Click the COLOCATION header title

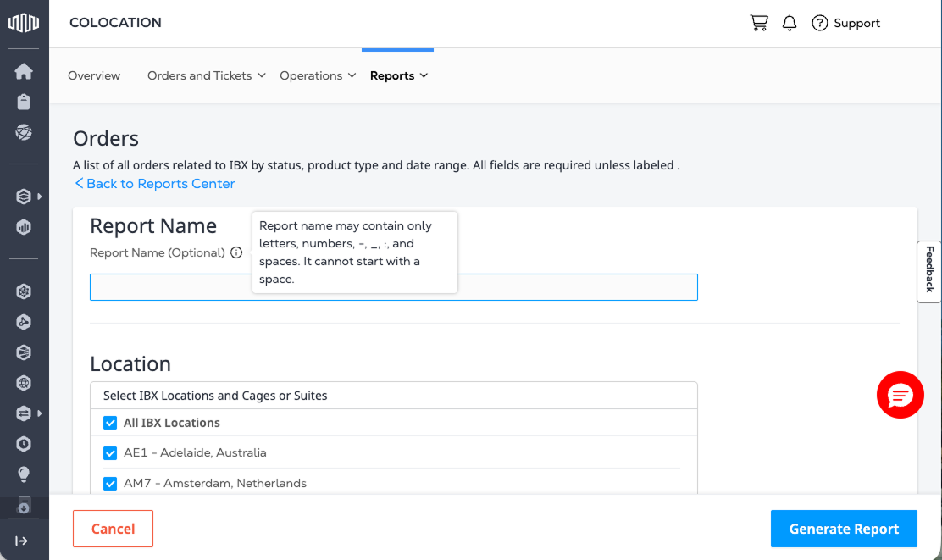(x=115, y=23)
